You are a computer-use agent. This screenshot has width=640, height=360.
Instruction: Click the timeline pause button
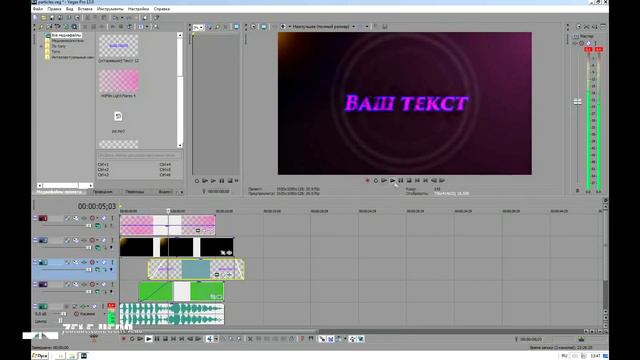click(x=157, y=339)
